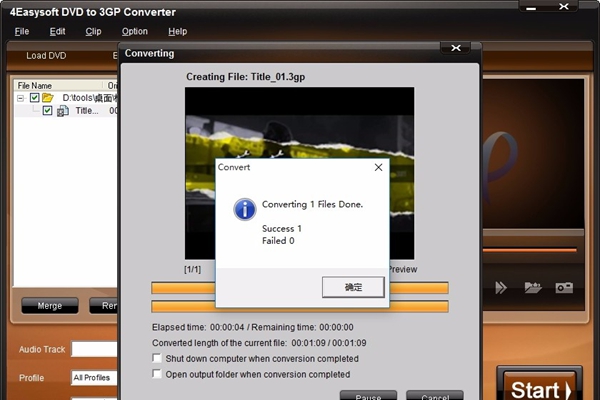600x400 pixels.
Task: Click the Audio Track field
Action: tap(94, 349)
